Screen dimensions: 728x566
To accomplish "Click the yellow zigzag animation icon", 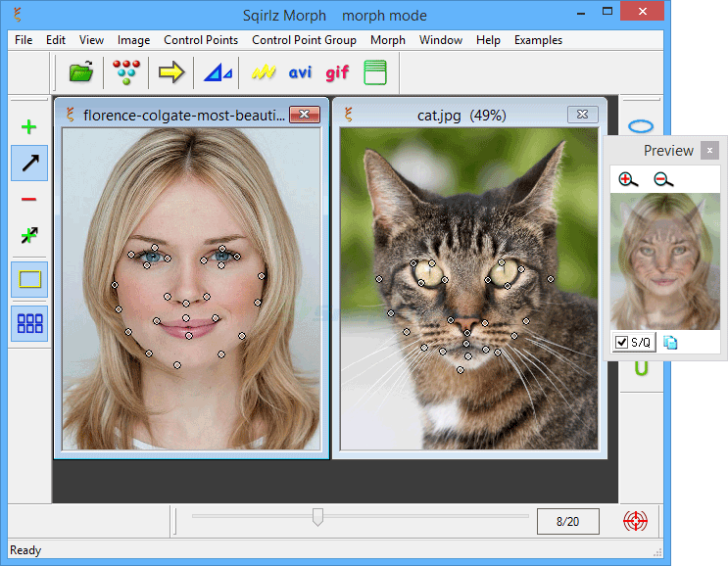I will pyautogui.click(x=264, y=71).
